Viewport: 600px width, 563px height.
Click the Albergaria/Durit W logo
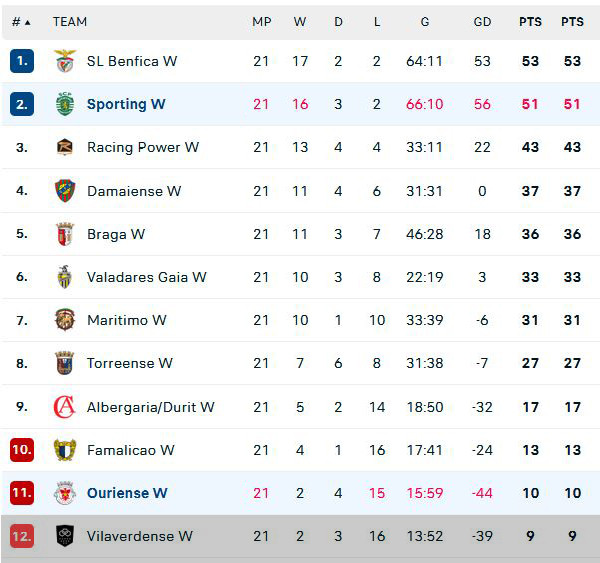[65, 407]
